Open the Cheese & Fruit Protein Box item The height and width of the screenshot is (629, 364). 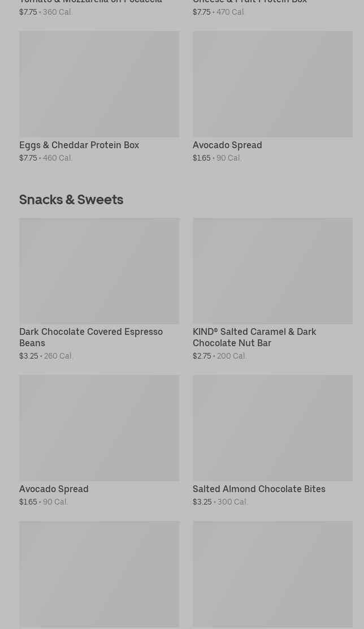tap(250, 2)
